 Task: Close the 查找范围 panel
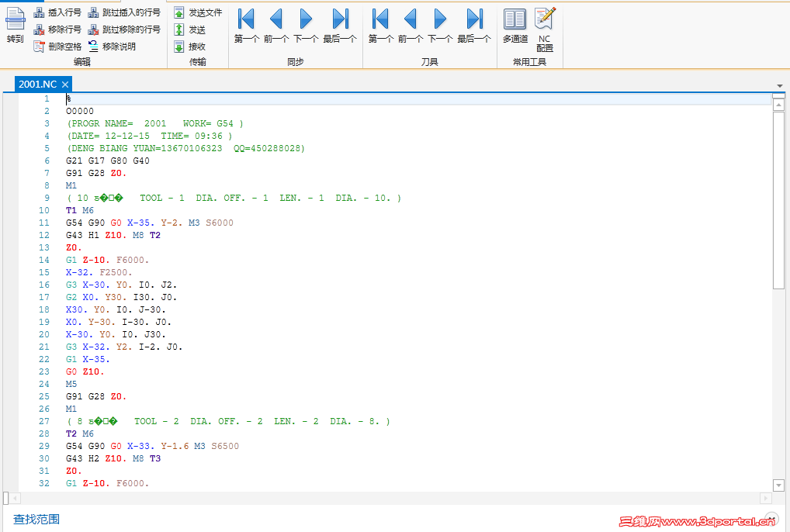pyautogui.click(x=771, y=519)
